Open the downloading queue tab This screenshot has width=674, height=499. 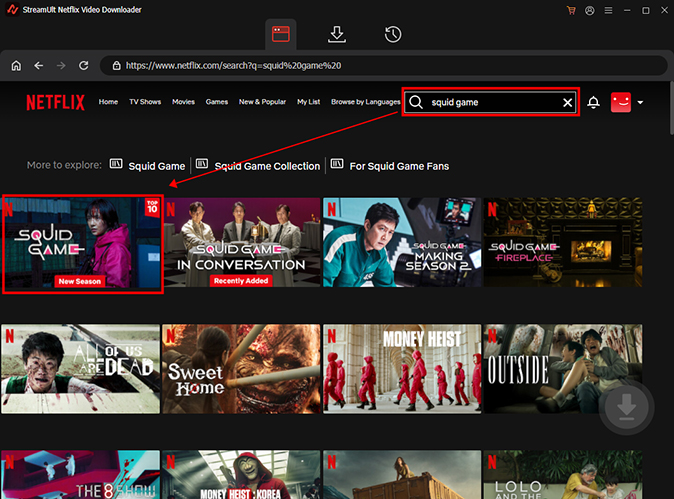tap(337, 34)
